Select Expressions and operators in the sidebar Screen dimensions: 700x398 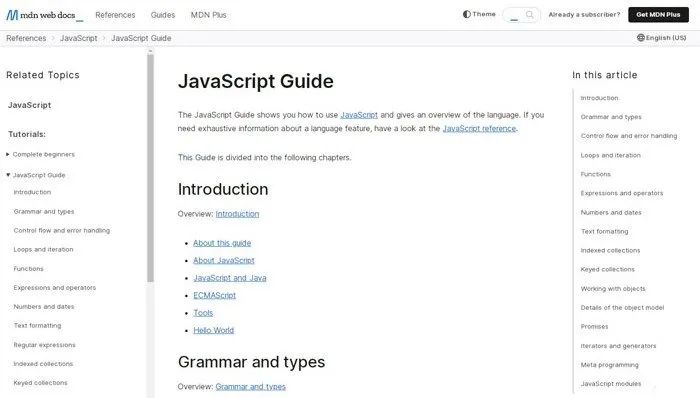pyautogui.click(x=54, y=288)
